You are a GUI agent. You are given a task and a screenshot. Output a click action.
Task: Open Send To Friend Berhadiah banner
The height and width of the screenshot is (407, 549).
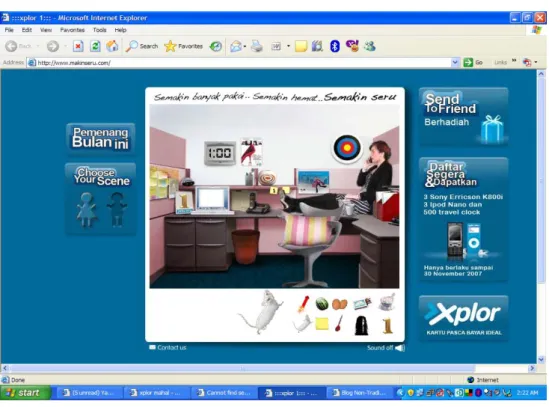point(463,117)
